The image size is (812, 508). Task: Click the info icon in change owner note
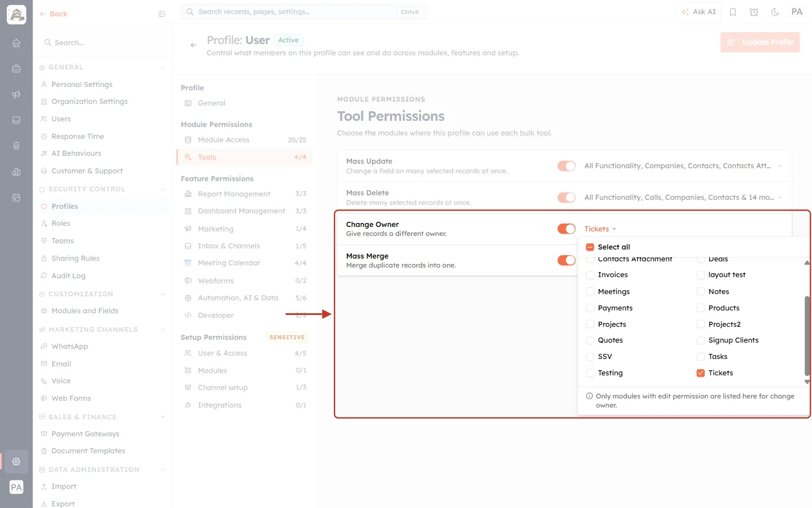(x=589, y=396)
